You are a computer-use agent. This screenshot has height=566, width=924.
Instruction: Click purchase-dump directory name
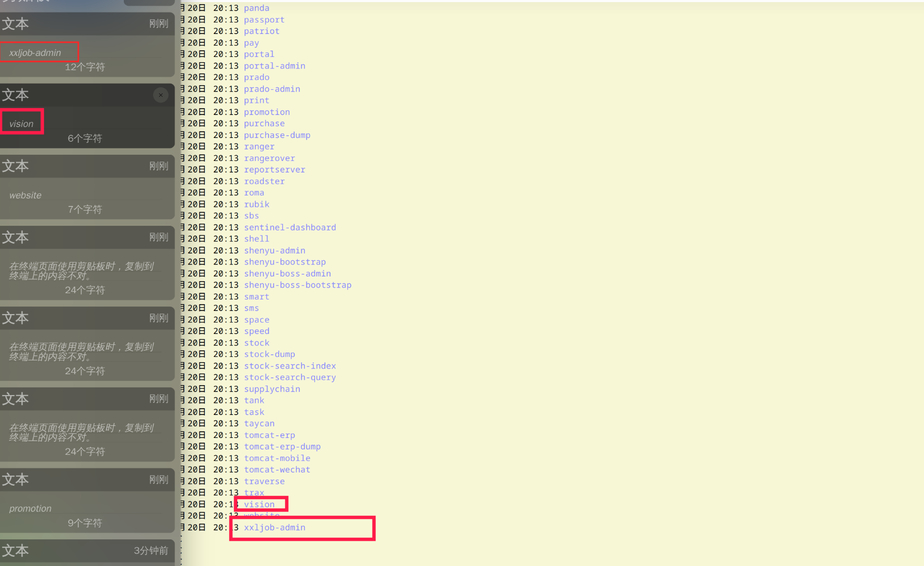(x=277, y=135)
